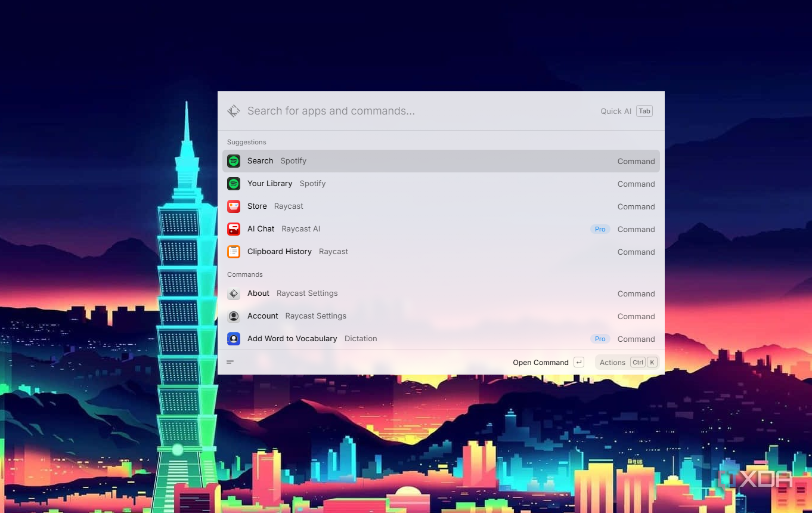
Task: Choose the Account Raycast Settings command
Action: pyautogui.click(x=441, y=316)
